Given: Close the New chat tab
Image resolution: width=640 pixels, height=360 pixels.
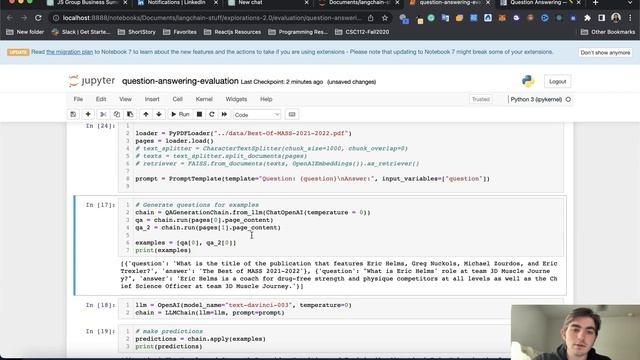Looking at the screenshot, I should click(x=307, y=3).
